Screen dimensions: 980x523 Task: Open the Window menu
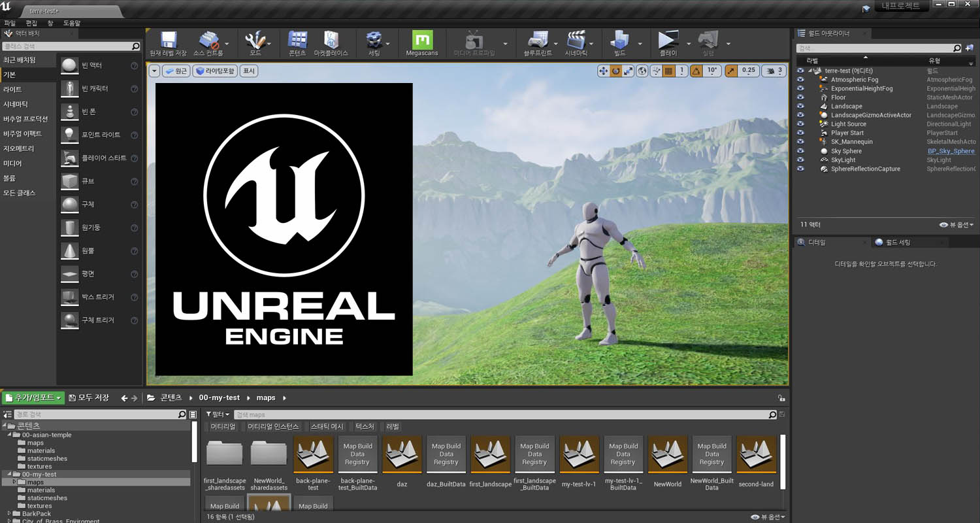coord(50,23)
